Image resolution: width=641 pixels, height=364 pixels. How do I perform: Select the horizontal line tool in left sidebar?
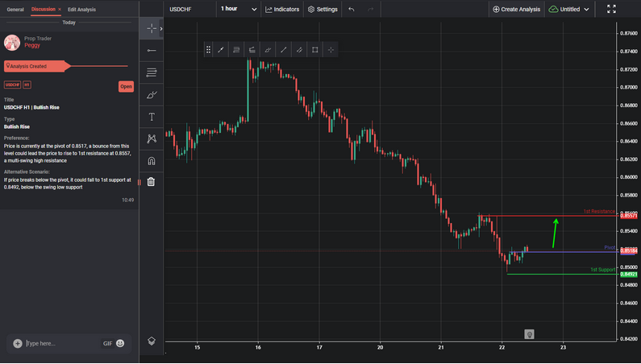coord(152,50)
